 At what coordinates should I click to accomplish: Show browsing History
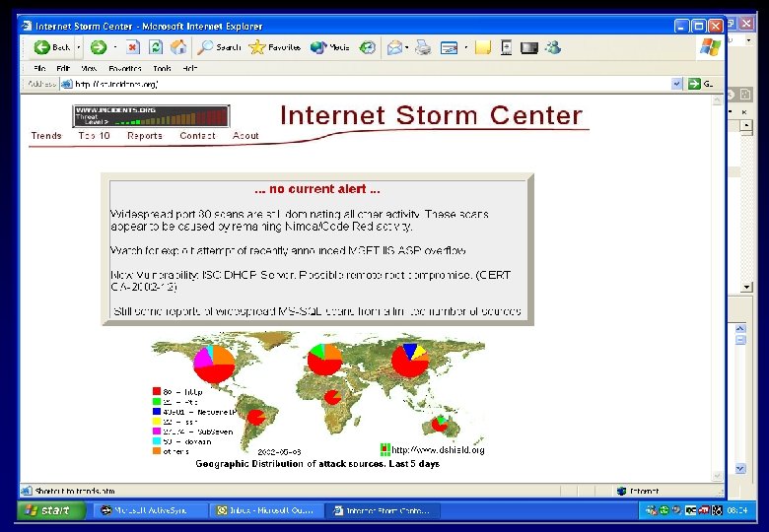point(368,47)
